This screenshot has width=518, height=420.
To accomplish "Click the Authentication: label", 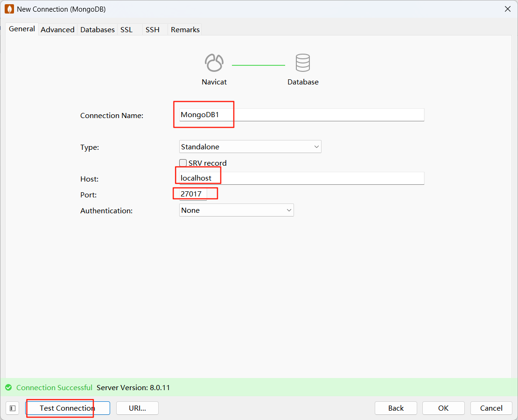I will 106,210.
